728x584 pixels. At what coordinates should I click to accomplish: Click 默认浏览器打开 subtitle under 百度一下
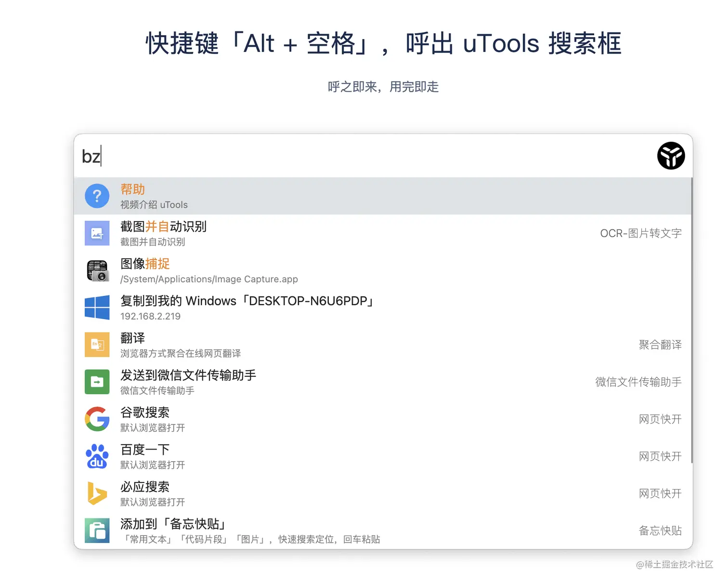[153, 465]
